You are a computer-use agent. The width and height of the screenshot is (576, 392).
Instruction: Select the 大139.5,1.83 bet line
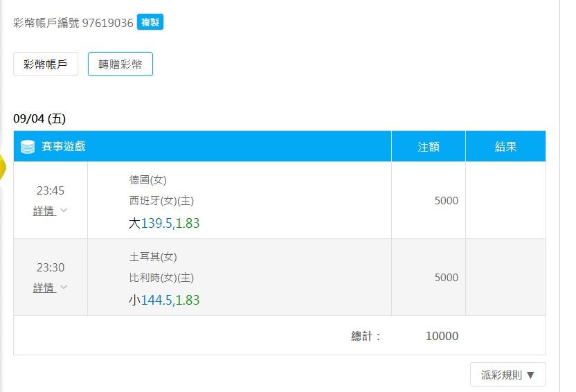click(164, 223)
